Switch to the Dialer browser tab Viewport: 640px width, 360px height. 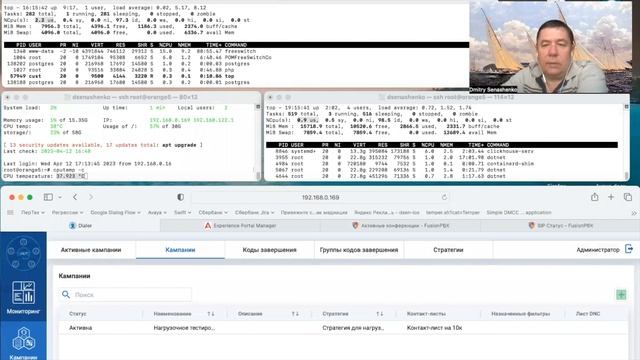[x=80, y=225]
